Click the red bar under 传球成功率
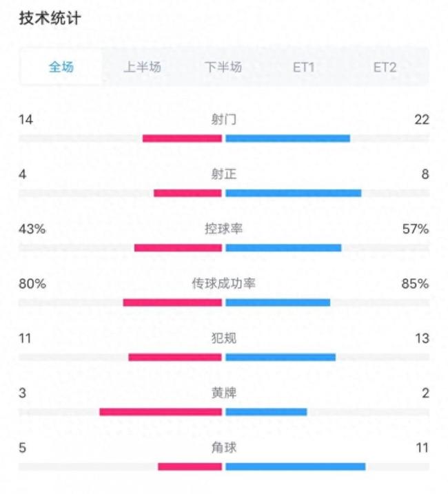 (x=172, y=302)
